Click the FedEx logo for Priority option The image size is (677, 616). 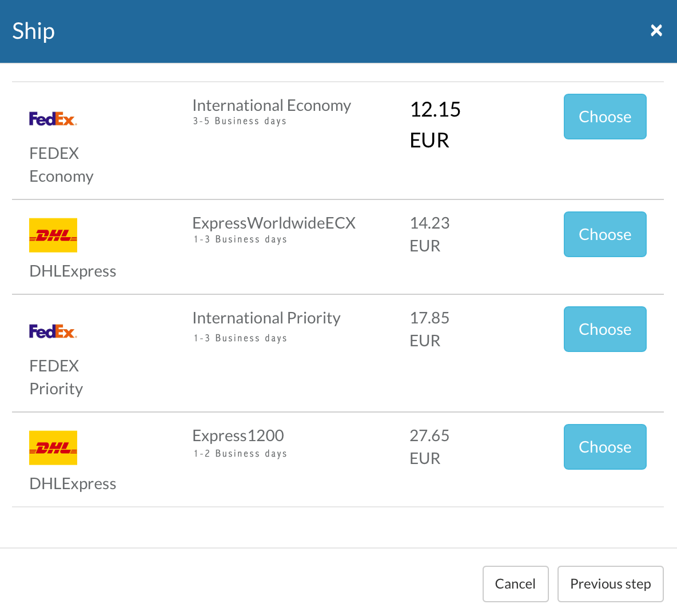pyautogui.click(x=53, y=331)
